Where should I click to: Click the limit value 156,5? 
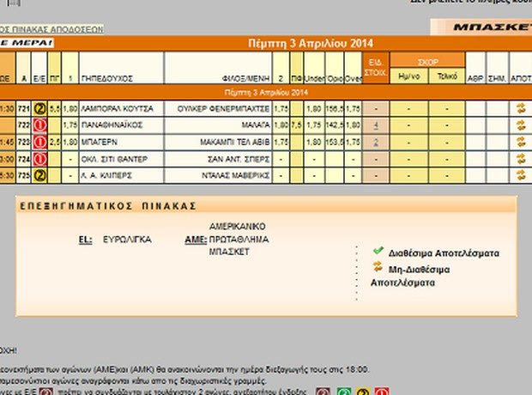tap(335, 109)
